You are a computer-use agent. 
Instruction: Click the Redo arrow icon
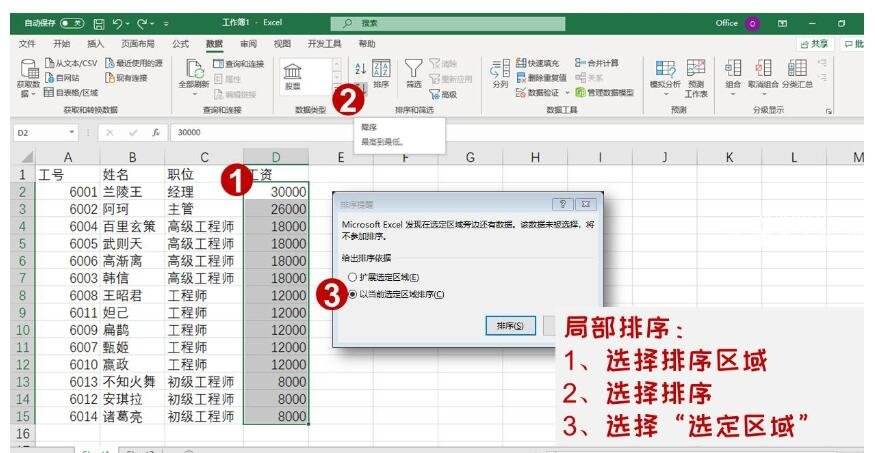143,23
